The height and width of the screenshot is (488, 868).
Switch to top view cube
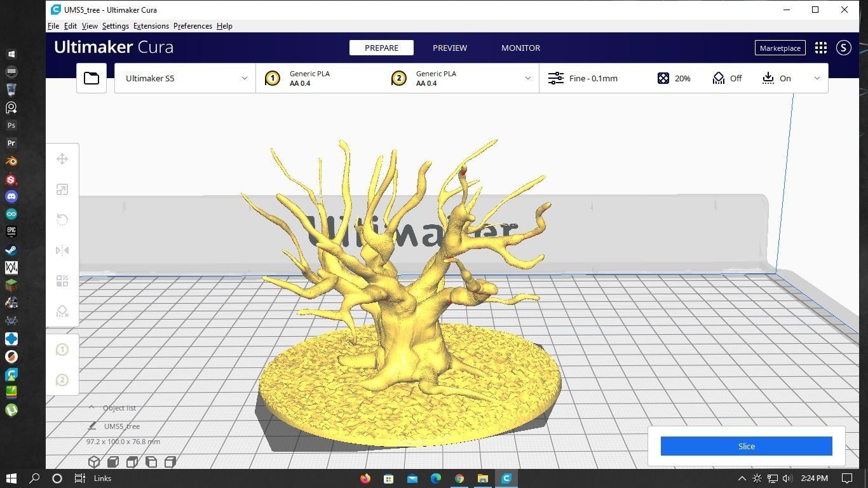[x=132, y=462]
